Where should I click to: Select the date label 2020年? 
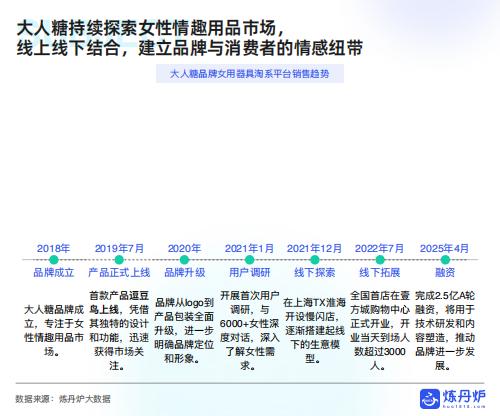[184, 248]
